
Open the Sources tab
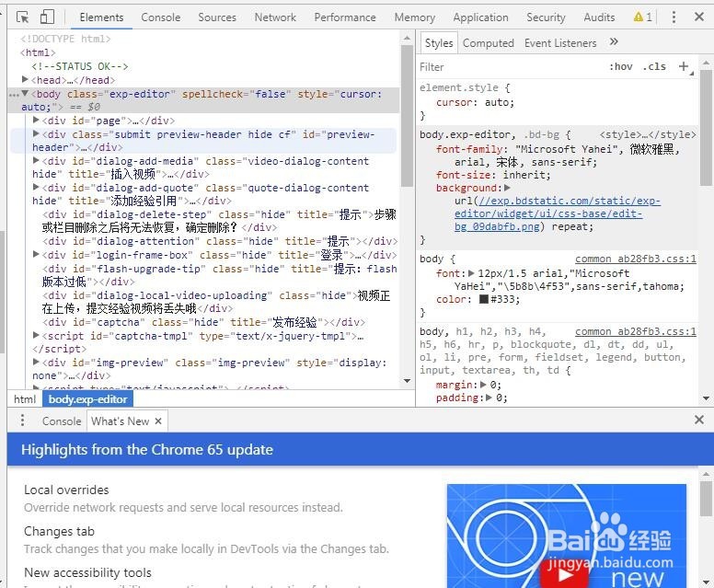point(217,17)
